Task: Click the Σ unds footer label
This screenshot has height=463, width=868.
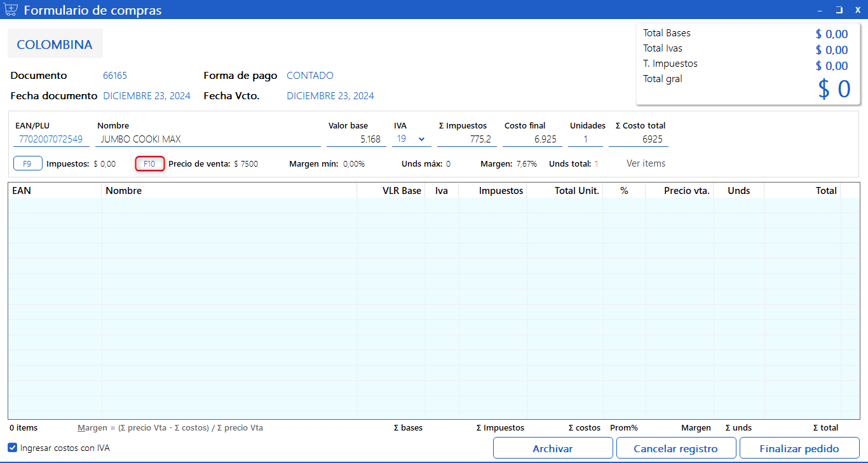Action: (738, 428)
